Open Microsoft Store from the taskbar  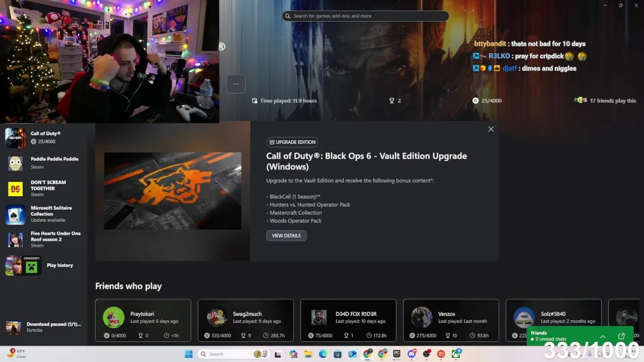tap(338, 354)
